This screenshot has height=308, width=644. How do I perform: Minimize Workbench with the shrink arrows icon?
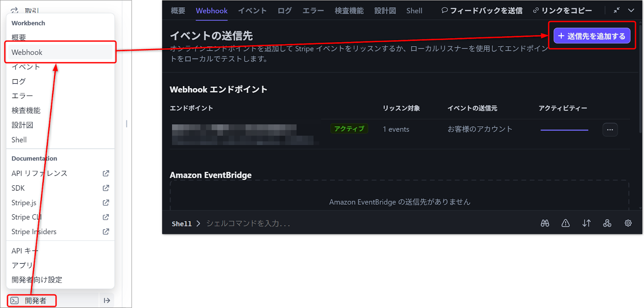tap(616, 10)
